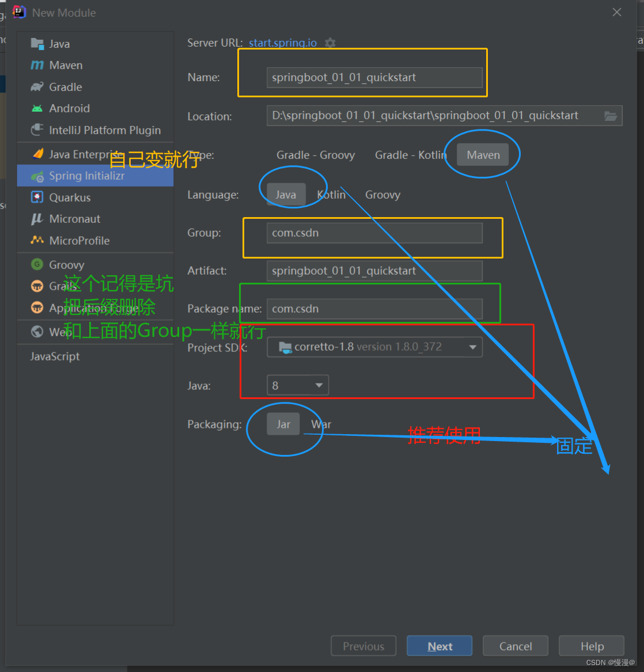Screen dimensions: 644x672
Task: Open the Java version dropdown
Action: (298, 385)
